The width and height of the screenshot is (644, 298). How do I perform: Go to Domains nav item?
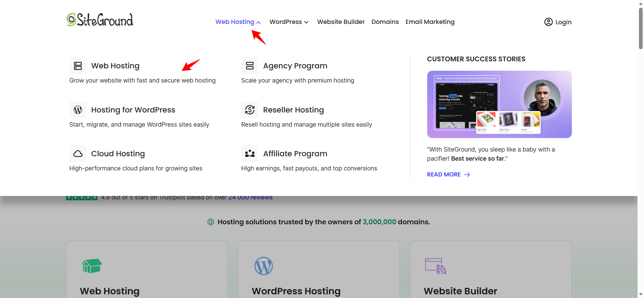pyautogui.click(x=385, y=22)
